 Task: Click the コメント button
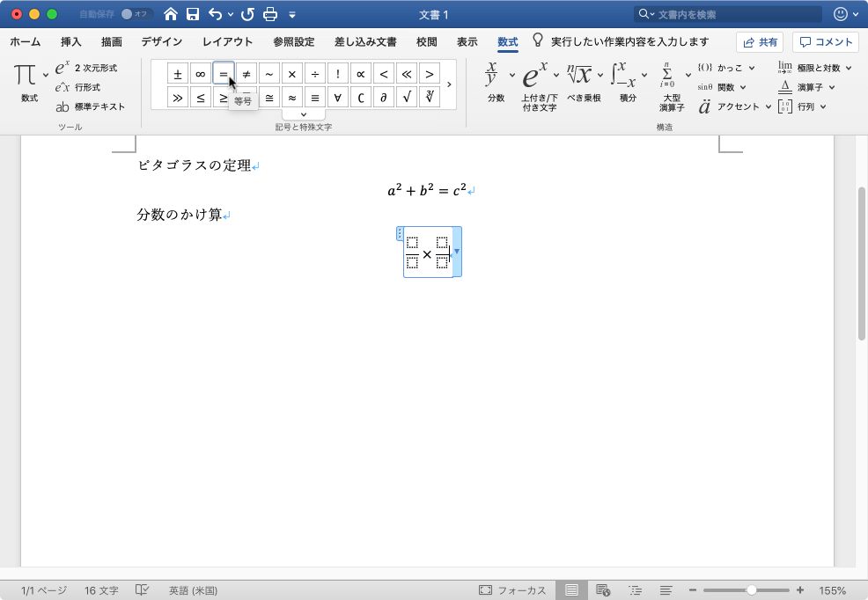826,42
